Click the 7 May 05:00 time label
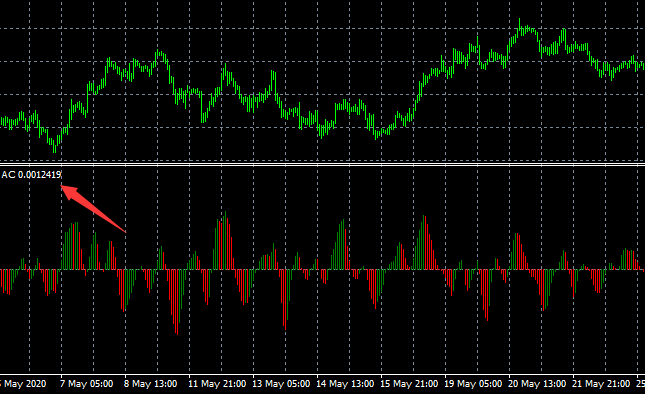 pos(86,384)
